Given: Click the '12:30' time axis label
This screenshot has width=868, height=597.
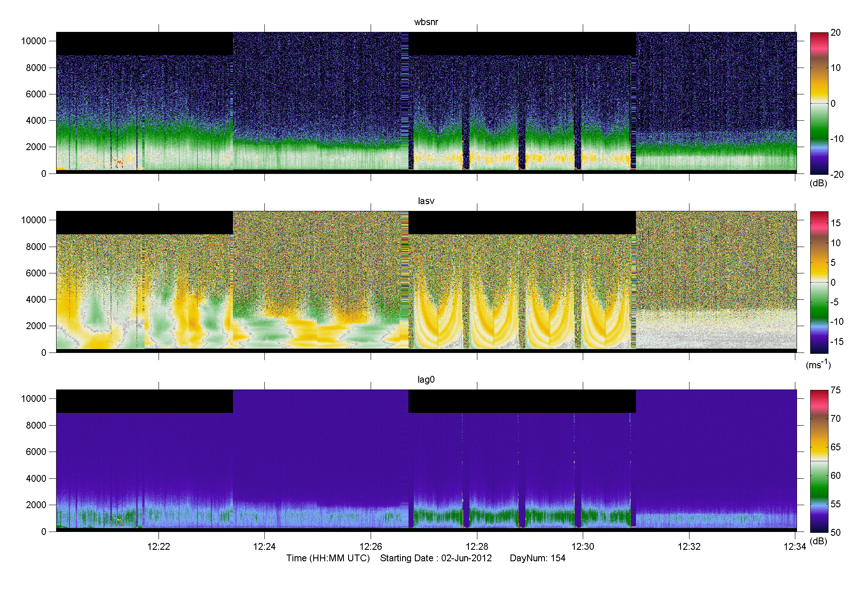Looking at the screenshot, I should pos(583,547).
